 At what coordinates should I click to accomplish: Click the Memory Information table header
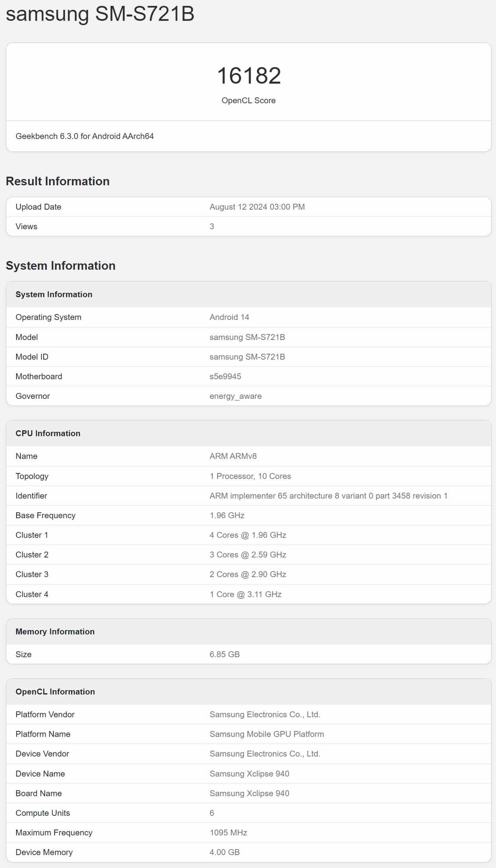click(x=249, y=632)
